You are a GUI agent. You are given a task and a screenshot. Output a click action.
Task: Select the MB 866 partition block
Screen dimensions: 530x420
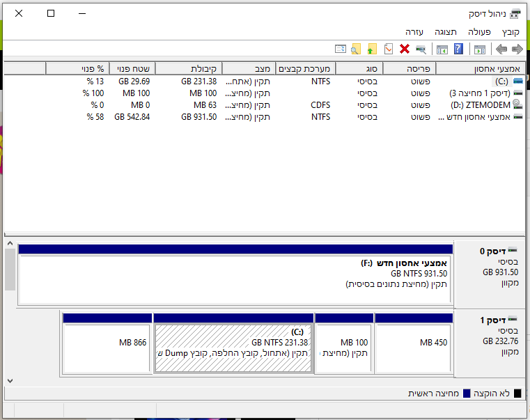coord(107,343)
